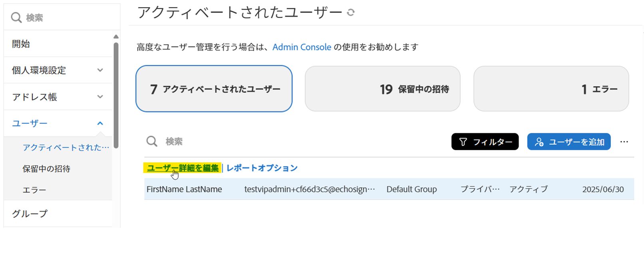Click the user list search magnifier icon
Viewport: 644px width, 257px height.
point(152,141)
